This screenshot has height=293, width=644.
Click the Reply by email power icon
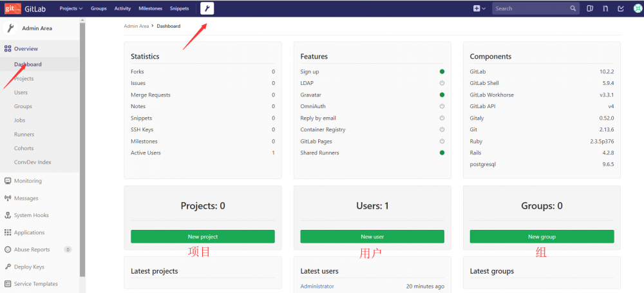point(442,118)
